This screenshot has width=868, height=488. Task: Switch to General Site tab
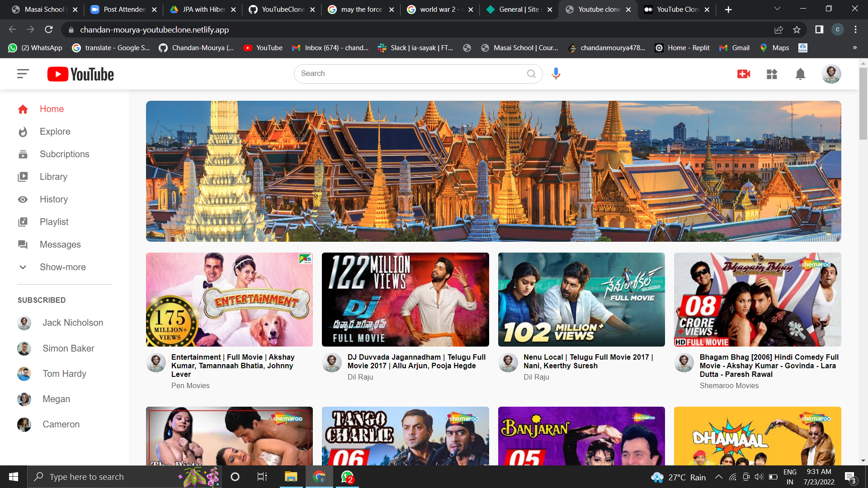[520, 9]
